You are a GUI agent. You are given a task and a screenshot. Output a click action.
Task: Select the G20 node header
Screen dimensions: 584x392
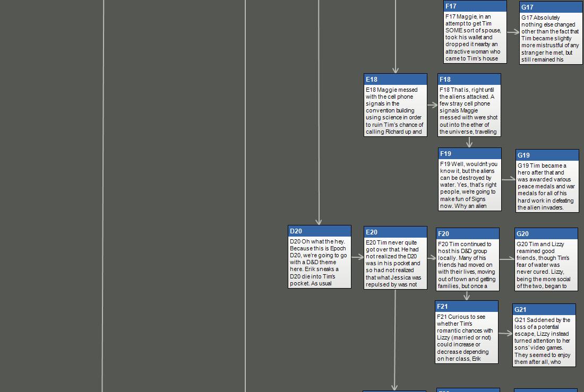point(546,234)
